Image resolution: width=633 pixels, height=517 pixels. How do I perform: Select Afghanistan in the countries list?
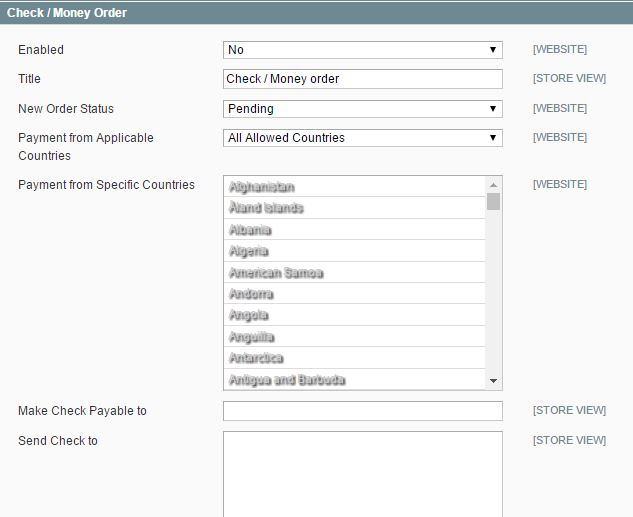click(354, 187)
